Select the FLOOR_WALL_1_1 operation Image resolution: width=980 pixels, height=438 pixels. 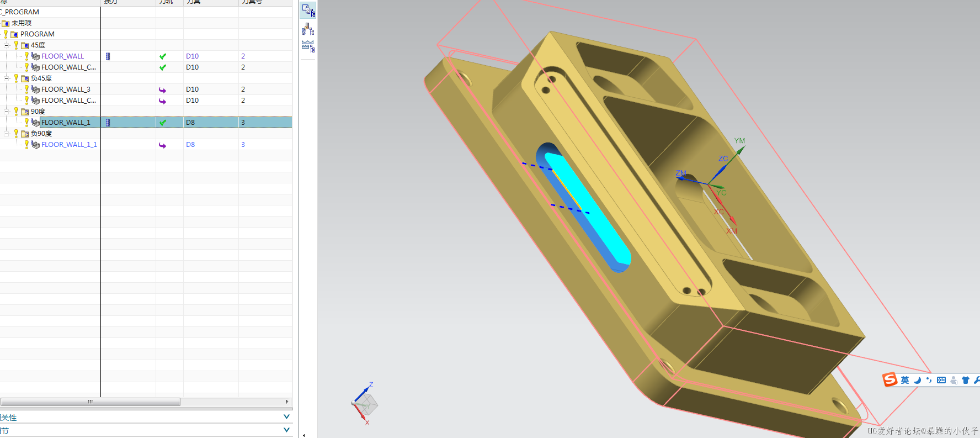pos(69,145)
